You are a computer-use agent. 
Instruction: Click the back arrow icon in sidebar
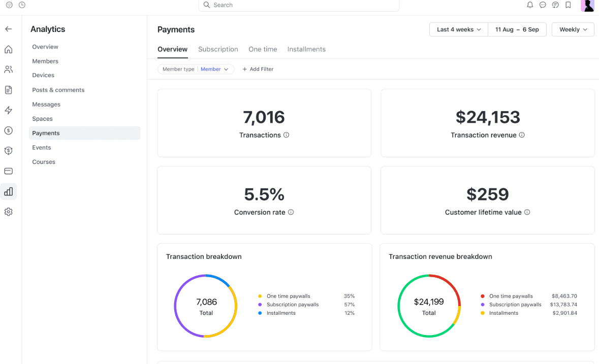[x=9, y=29]
